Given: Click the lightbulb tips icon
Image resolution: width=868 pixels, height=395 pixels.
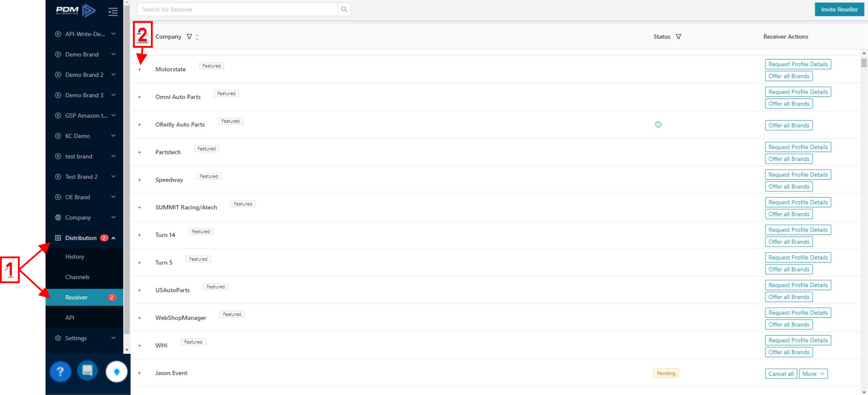Looking at the screenshot, I should [x=117, y=372].
